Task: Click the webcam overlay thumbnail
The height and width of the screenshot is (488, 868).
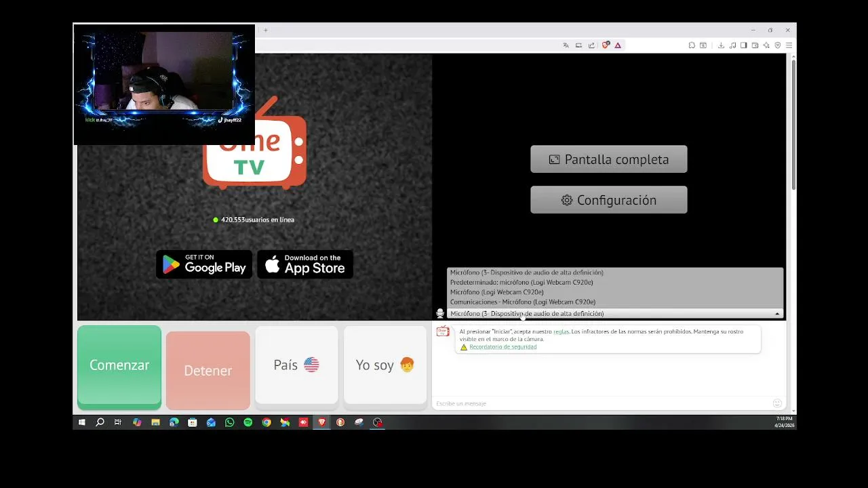Action: click(x=164, y=85)
